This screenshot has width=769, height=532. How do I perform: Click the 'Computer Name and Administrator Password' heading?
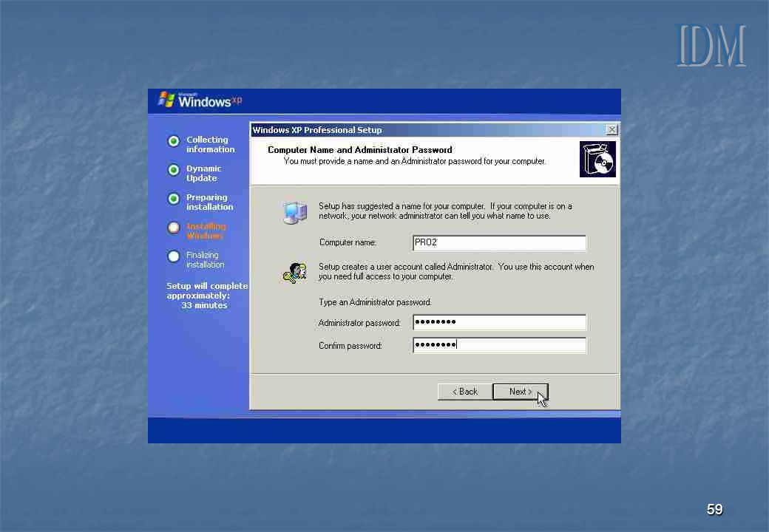click(x=360, y=150)
